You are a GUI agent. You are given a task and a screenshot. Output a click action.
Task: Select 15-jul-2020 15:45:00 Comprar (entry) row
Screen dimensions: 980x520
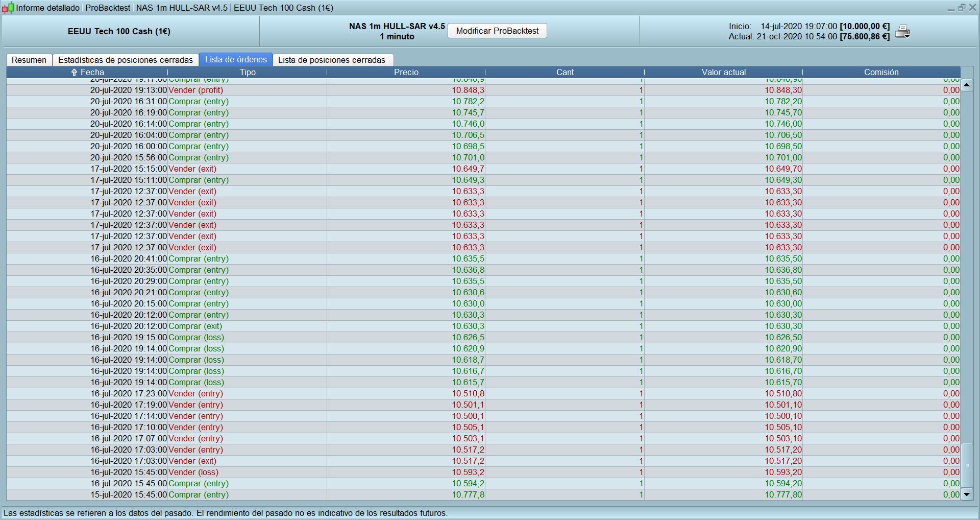(x=483, y=494)
